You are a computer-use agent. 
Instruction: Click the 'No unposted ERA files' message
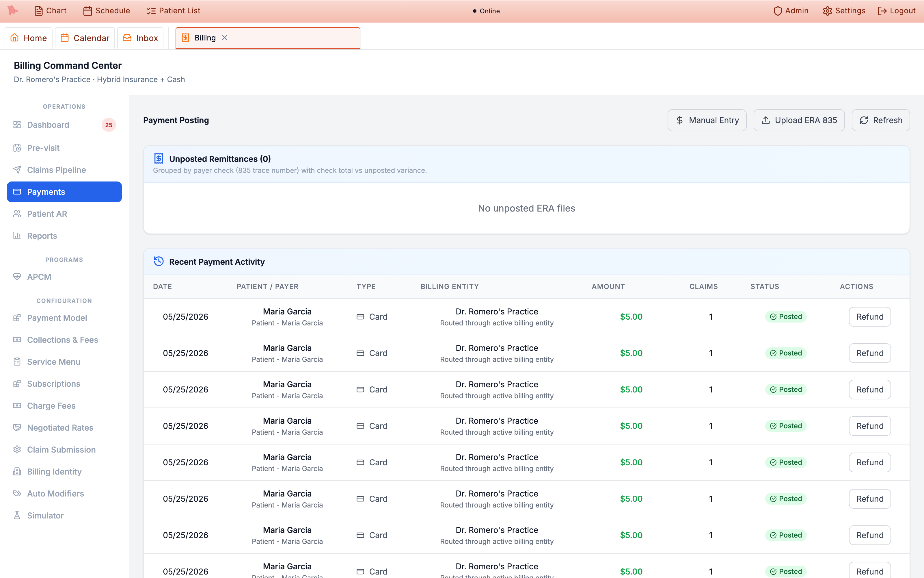(x=526, y=208)
